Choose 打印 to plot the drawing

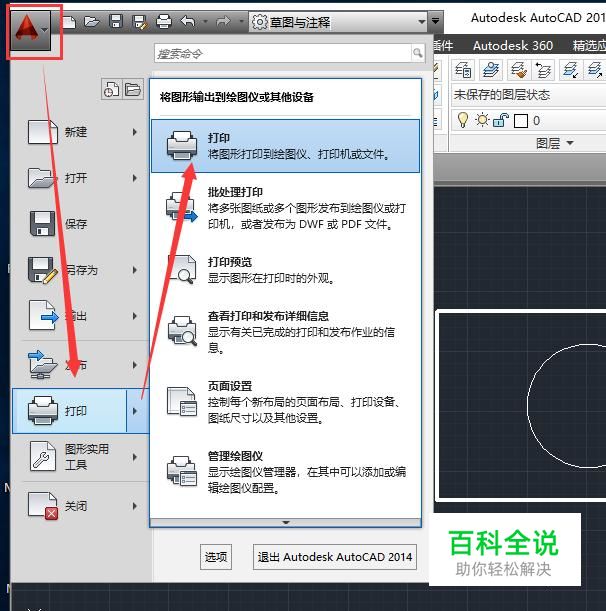pos(285,146)
